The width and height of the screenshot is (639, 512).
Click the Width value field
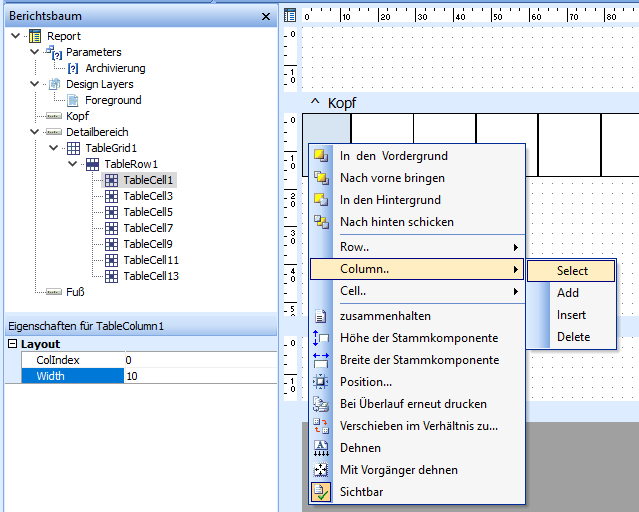201,376
